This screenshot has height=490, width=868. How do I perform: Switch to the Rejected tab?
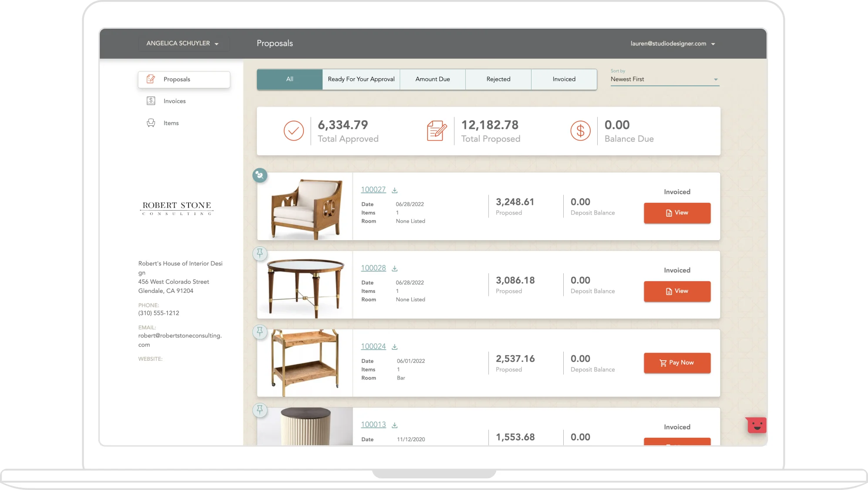[498, 79]
